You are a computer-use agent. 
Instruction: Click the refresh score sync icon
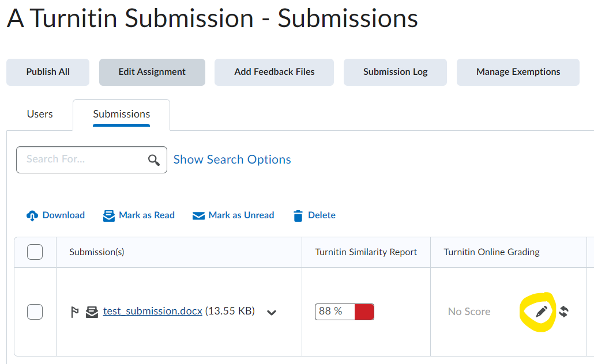point(563,312)
